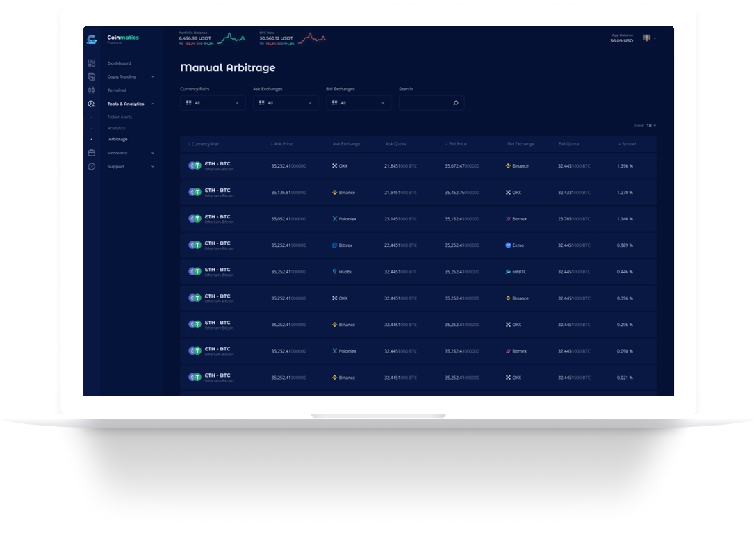Open Dashboard via its grid sidebar icon
Image resolution: width=756 pixels, height=534 pixels.
[x=92, y=63]
